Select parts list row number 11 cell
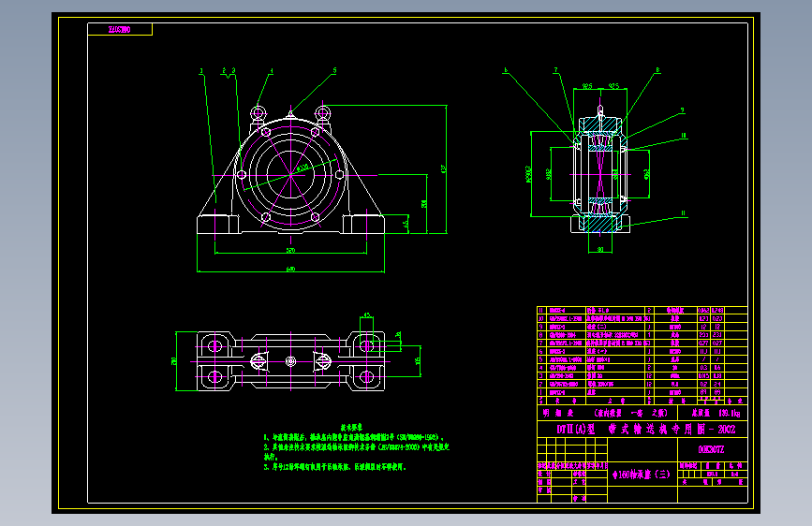The image size is (812, 526). tap(541, 311)
